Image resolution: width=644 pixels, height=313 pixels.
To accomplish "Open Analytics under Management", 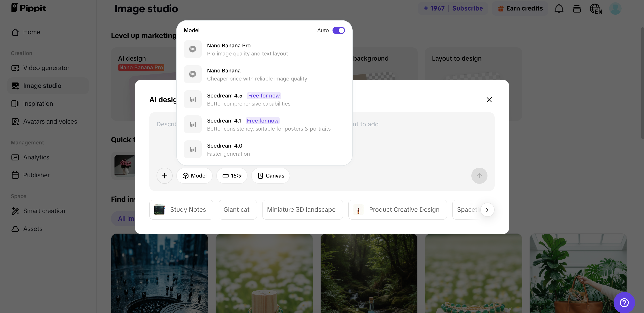I will 36,157.
